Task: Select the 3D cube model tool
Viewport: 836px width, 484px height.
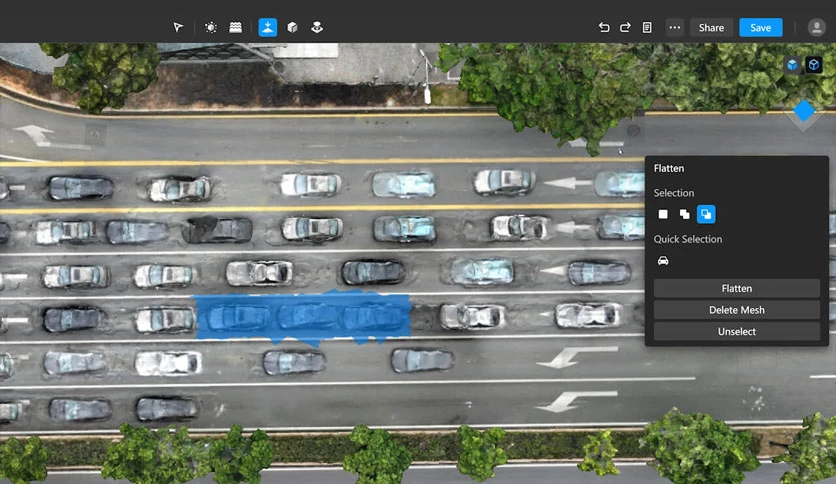Action: [292, 27]
